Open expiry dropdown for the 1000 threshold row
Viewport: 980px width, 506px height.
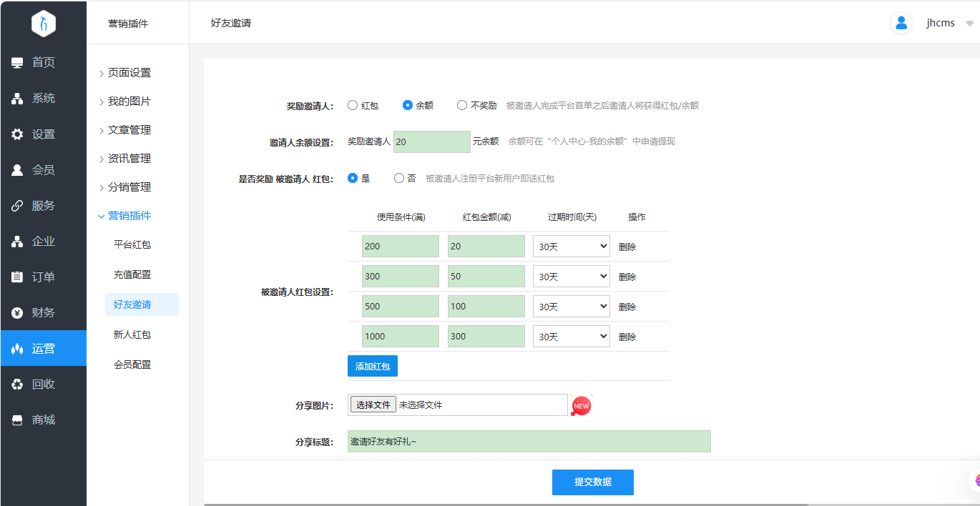click(x=571, y=337)
